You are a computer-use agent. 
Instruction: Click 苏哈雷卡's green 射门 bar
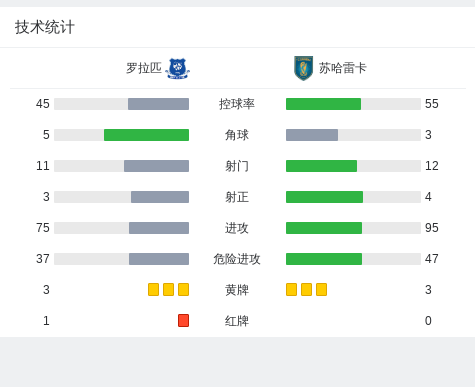click(x=321, y=166)
